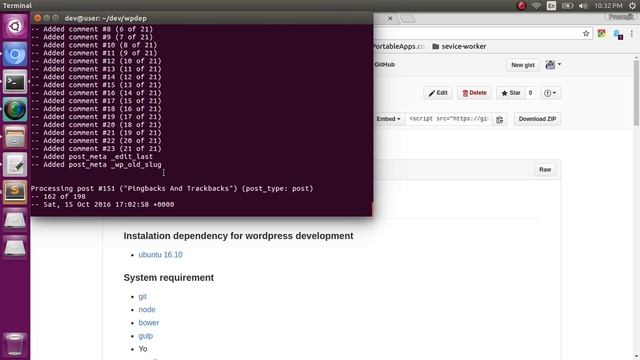Open the globe browser icon in launcher
Image resolution: width=640 pixels, height=360 pixels.
pos(15,109)
